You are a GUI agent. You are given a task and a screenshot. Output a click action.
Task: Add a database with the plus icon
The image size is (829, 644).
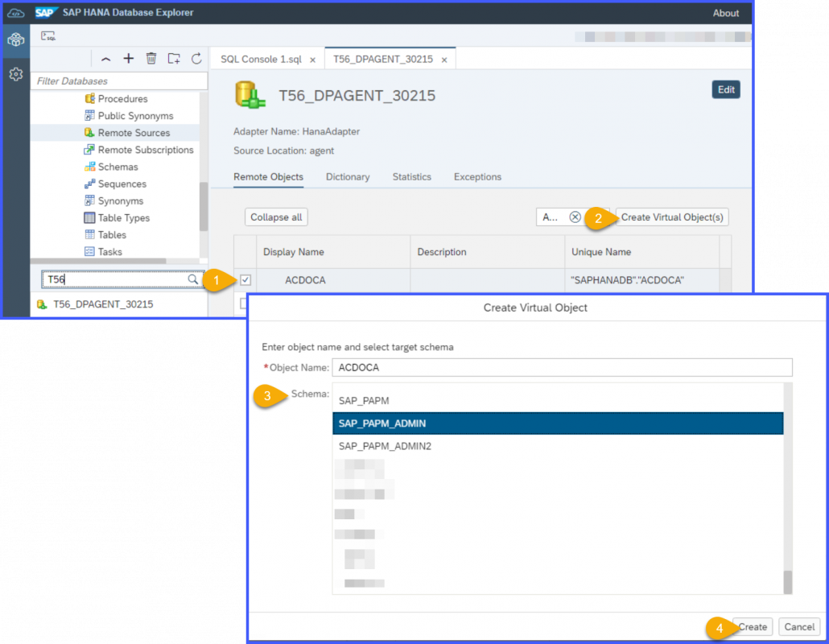point(129,58)
